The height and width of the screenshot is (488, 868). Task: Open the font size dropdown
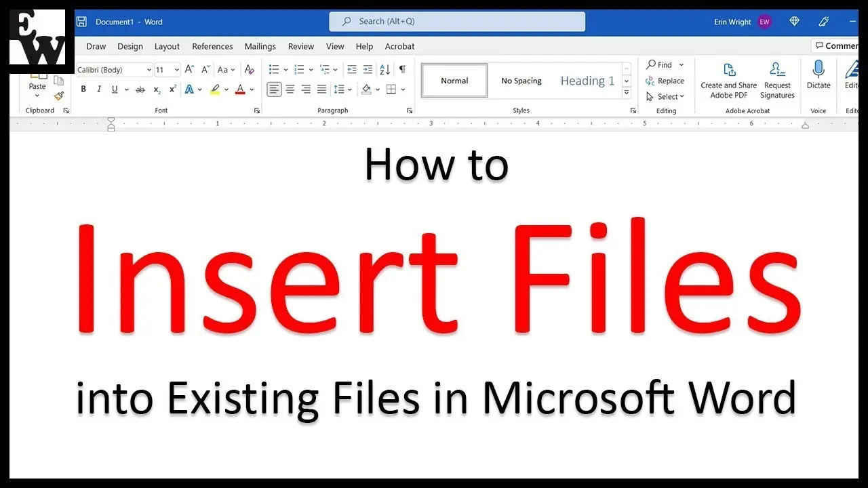click(177, 70)
